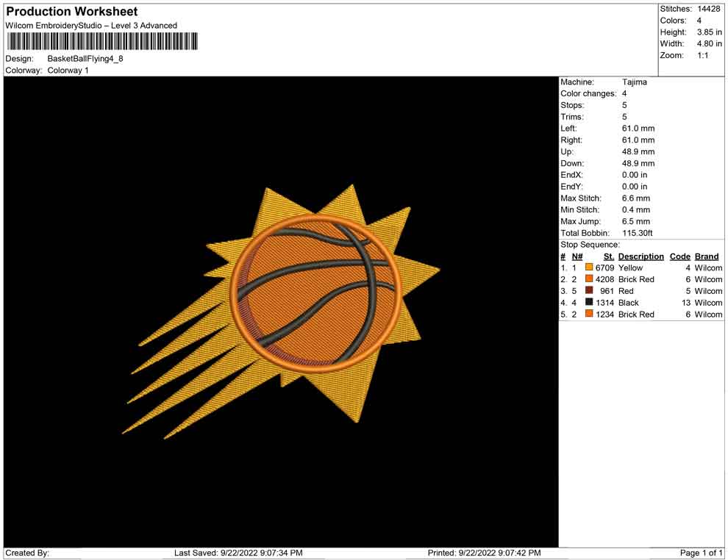Click the 'Wilcom EmbroideryStudio – Level 3 Advanced' subtitle
This screenshot has width=728, height=560.
coord(91,26)
